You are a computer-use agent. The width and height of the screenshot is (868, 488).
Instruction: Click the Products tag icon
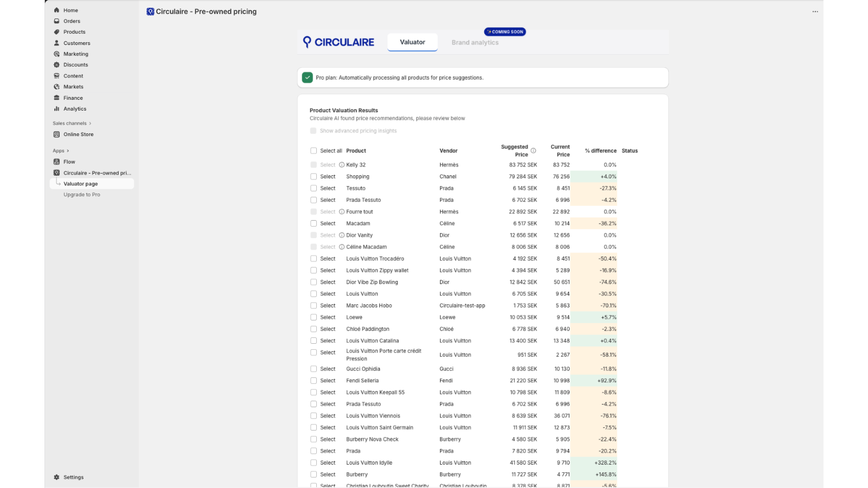click(56, 32)
